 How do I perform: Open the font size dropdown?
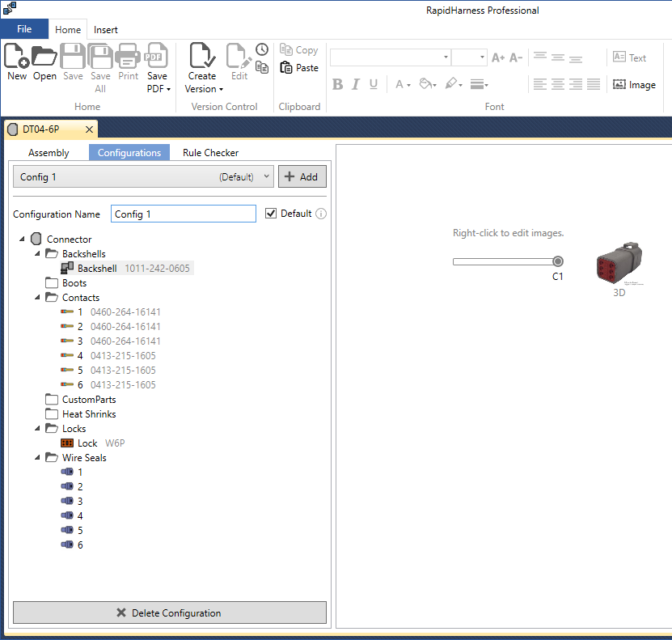(482, 57)
